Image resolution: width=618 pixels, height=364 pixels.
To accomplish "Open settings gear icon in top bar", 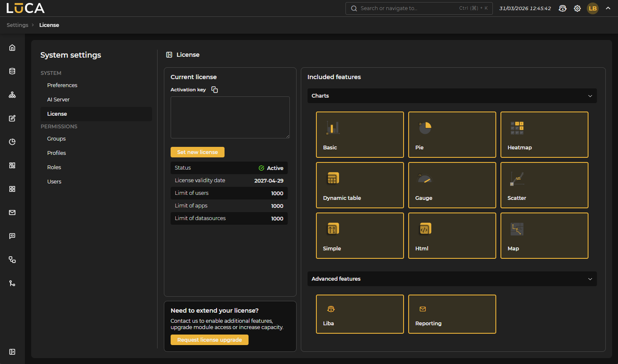I will point(577,8).
